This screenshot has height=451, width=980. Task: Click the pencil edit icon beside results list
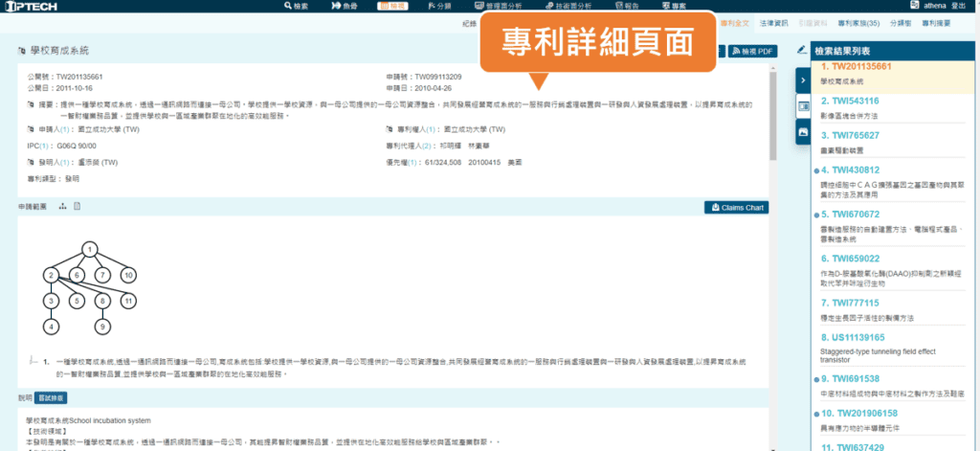802,50
